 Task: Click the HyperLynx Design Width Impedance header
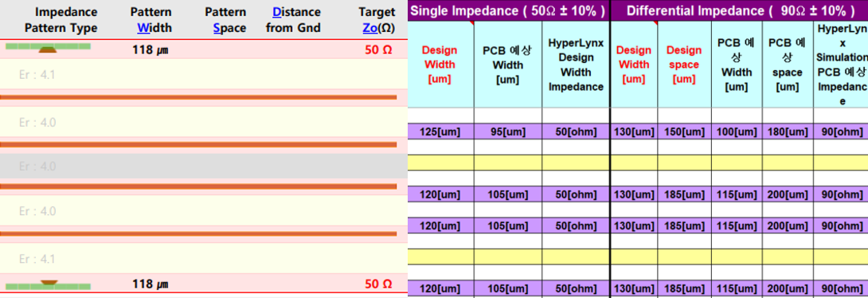point(575,65)
